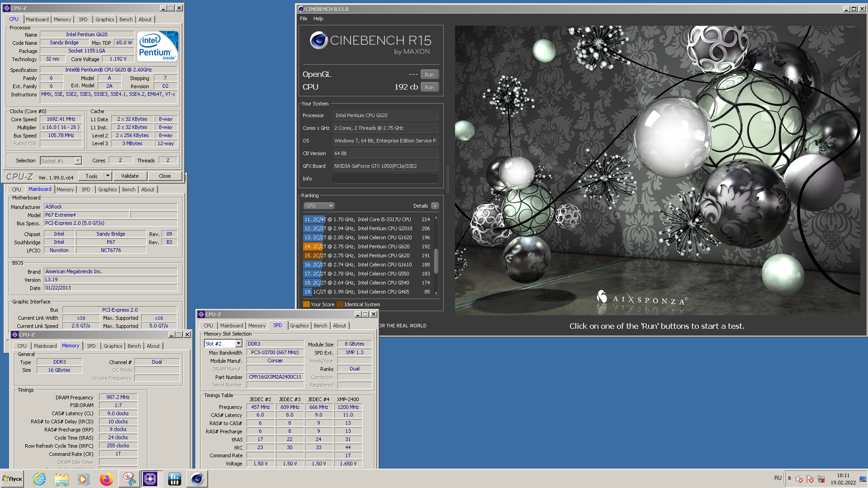Click the panel splitter handle beside Info field

(x=448, y=179)
